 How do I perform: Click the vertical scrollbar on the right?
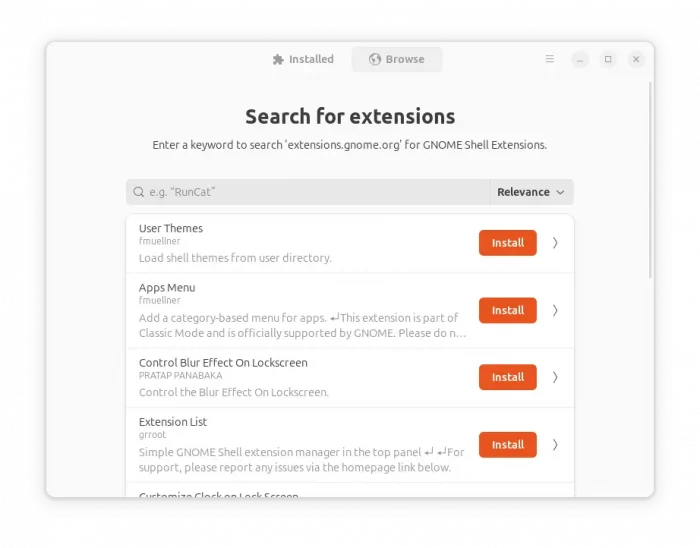651,180
